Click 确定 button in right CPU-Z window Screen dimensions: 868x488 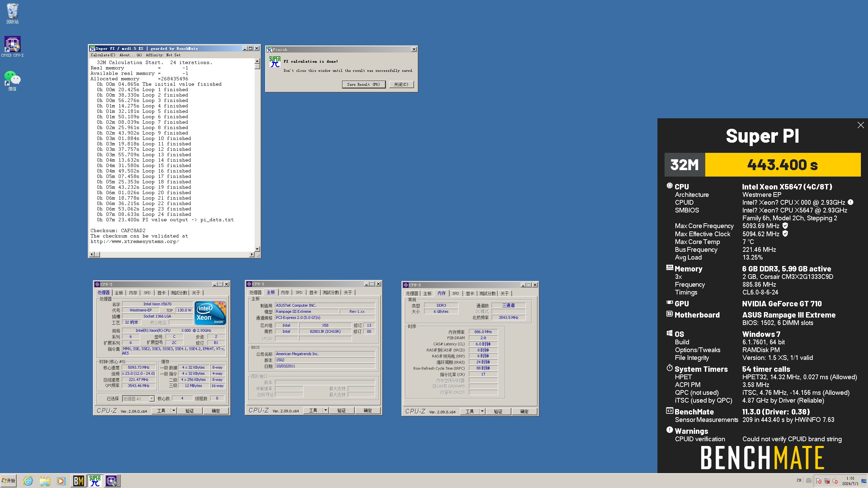click(524, 411)
